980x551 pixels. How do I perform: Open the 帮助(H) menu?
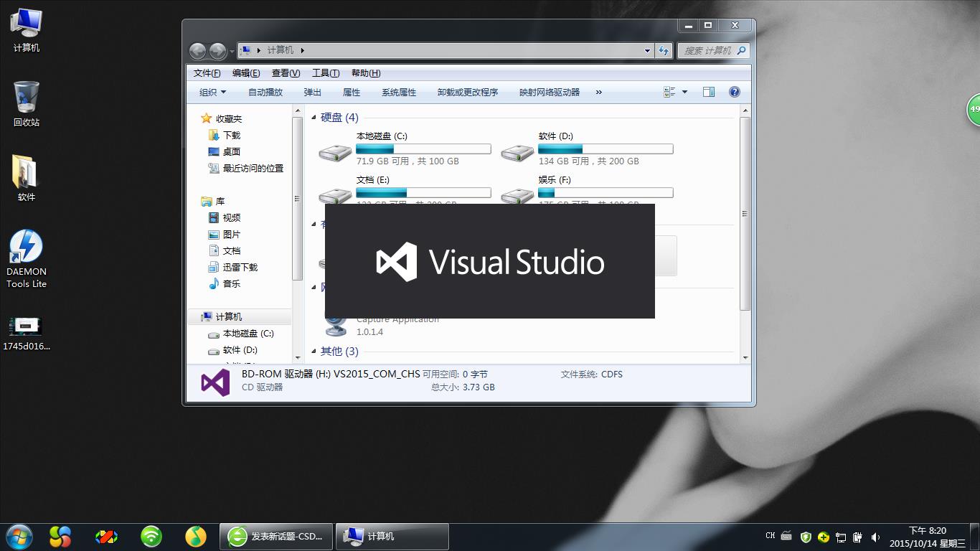366,73
